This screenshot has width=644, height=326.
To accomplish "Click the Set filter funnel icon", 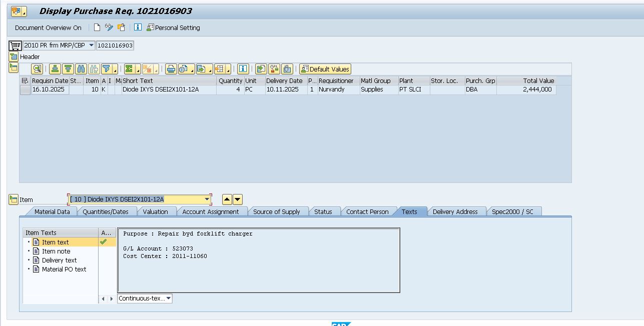I will pos(107,69).
